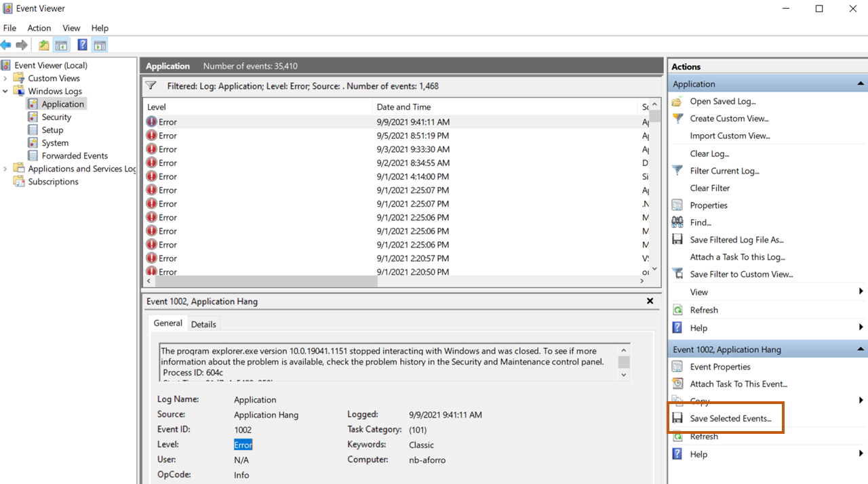This screenshot has height=484, width=868.
Task: Select the Security log in the tree
Action: pos(56,117)
